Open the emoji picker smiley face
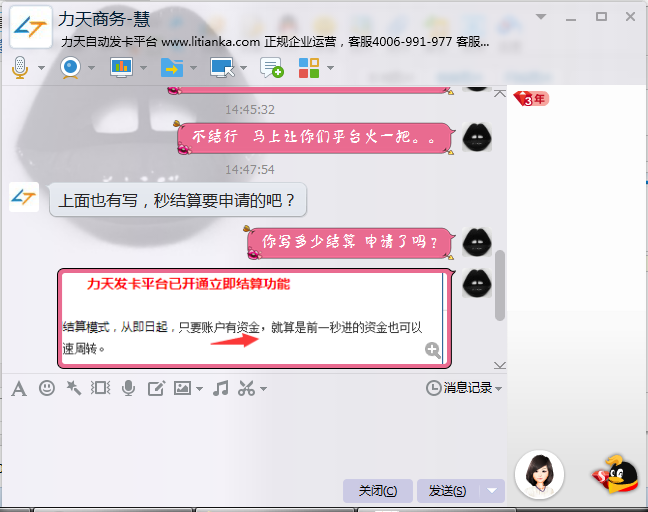Screen dimensions: 648x512 (x=47, y=388)
